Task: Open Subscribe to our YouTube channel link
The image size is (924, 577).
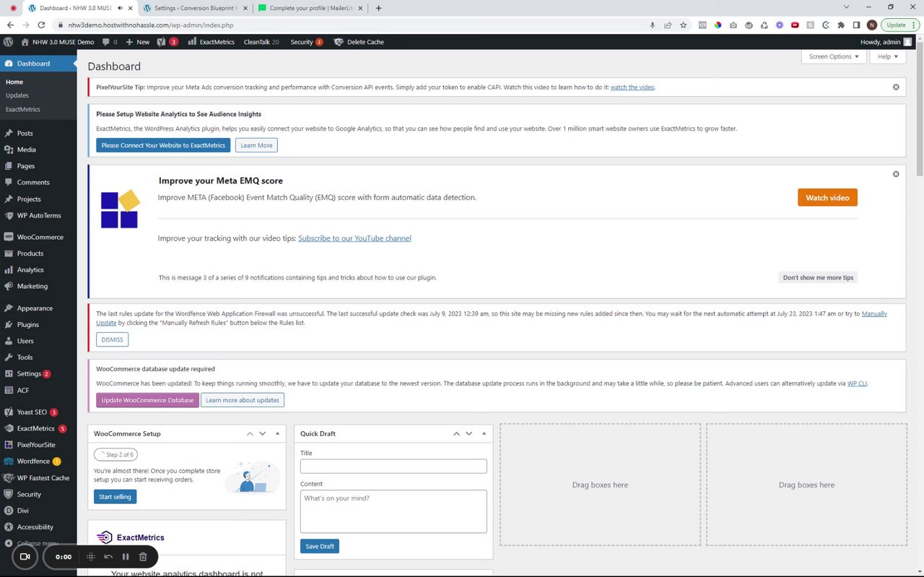Action: coord(354,238)
